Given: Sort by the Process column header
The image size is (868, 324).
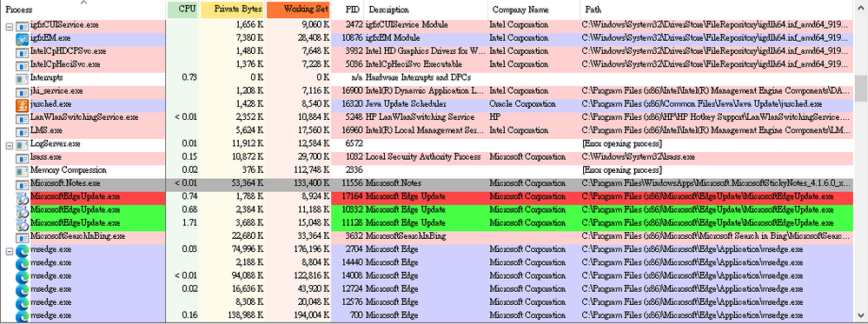Looking at the screenshot, I should tap(83, 10).
